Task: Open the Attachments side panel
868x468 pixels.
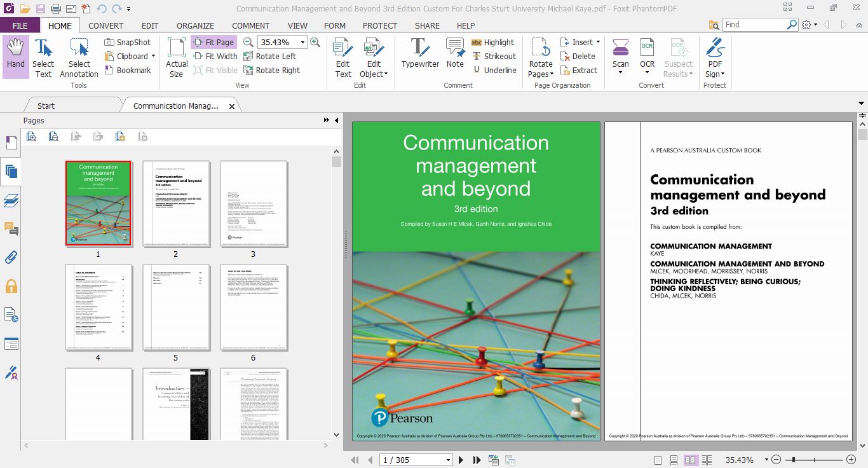Action: pyautogui.click(x=11, y=257)
